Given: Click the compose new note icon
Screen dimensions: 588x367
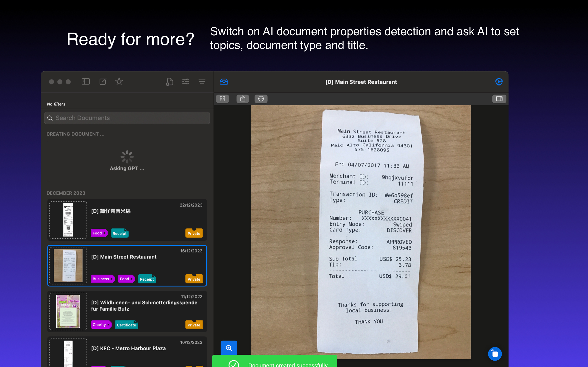Looking at the screenshot, I should [x=103, y=81].
